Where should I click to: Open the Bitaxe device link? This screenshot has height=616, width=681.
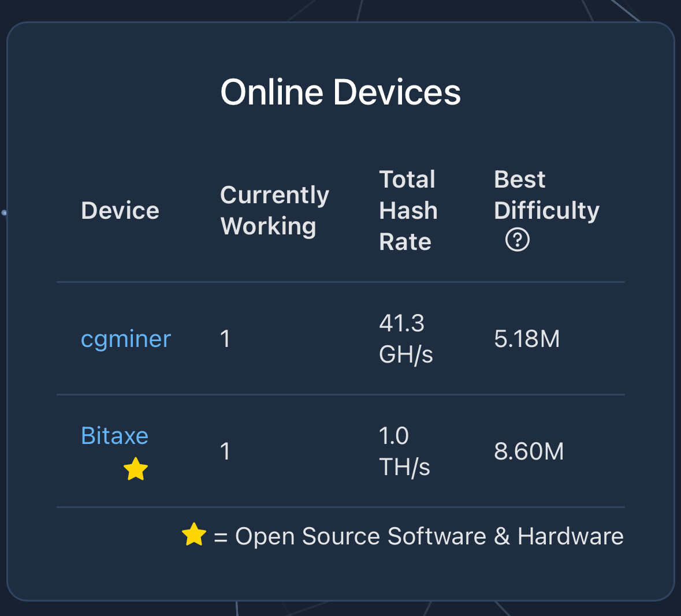(114, 436)
